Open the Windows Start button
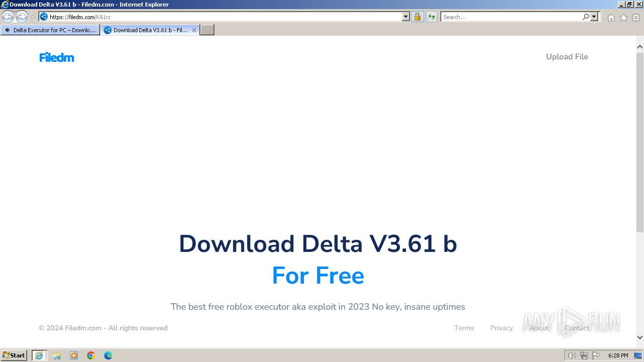 pyautogui.click(x=14, y=355)
